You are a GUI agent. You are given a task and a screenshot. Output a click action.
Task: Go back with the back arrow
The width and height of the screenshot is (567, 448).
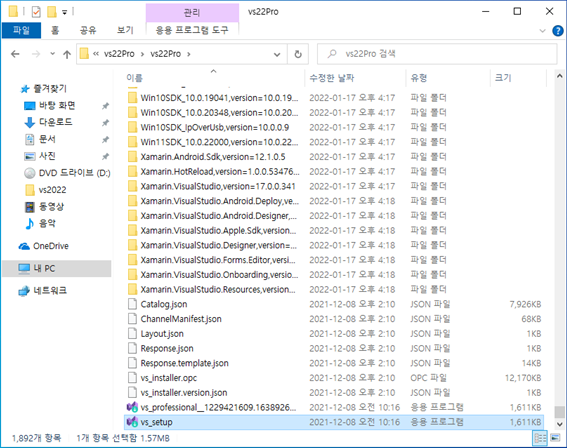coord(15,54)
